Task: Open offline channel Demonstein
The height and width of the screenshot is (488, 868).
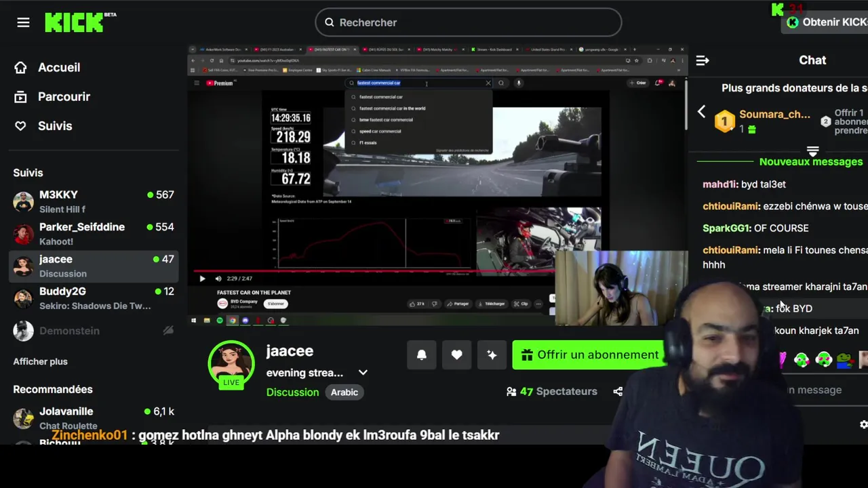Action: click(x=94, y=331)
